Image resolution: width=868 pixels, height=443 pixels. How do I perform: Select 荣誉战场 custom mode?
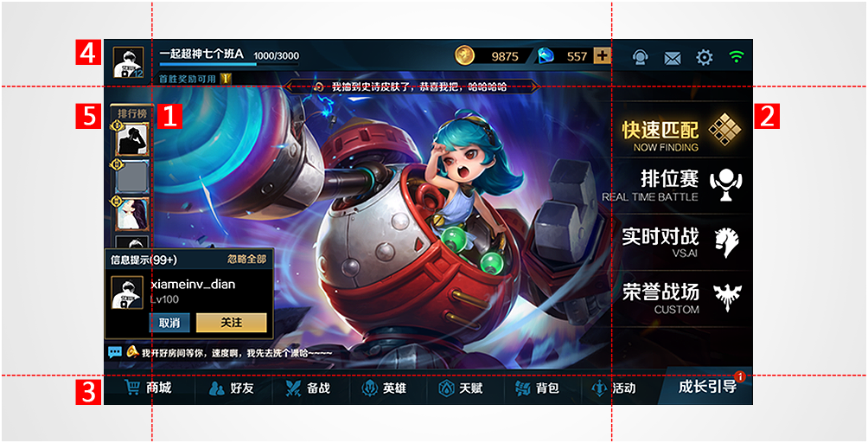pyautogui.click(x=682, y=298)
